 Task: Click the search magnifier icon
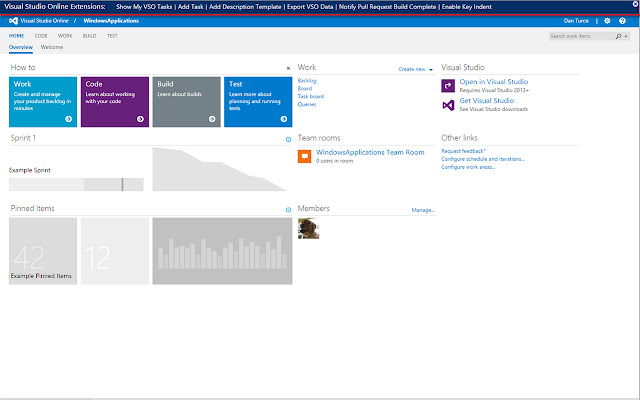618,36
